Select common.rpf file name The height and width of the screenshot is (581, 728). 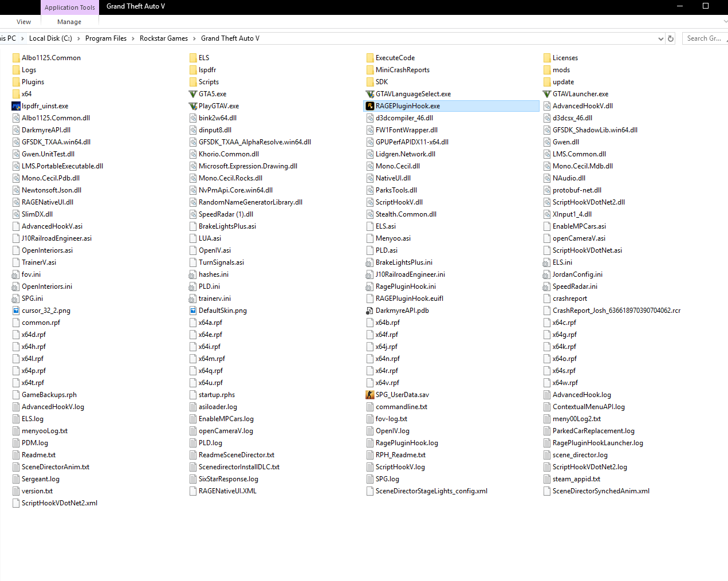41,323
